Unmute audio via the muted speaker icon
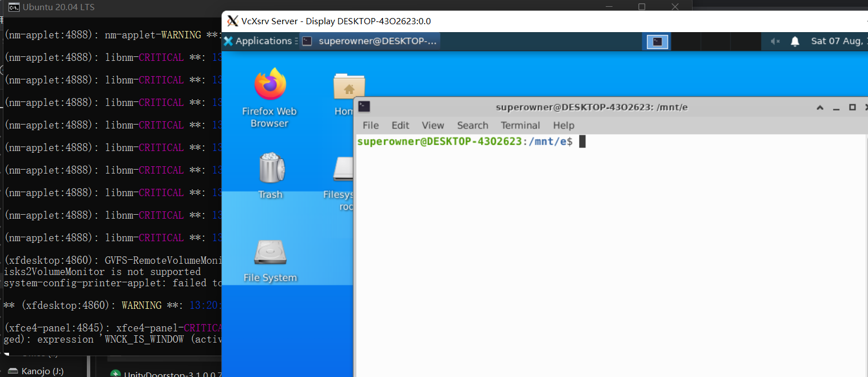 (x=775, y=41)
